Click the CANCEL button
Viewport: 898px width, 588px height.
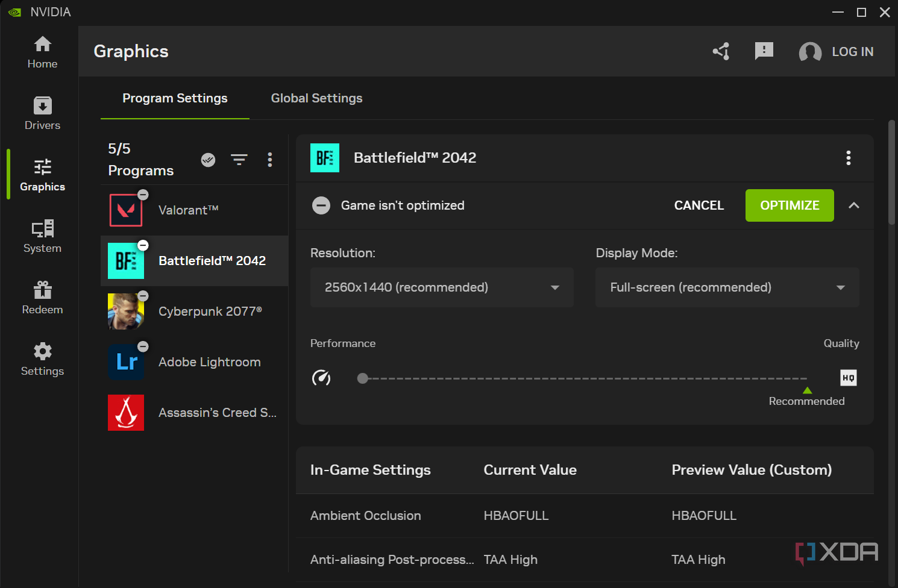tap(699, 205)
